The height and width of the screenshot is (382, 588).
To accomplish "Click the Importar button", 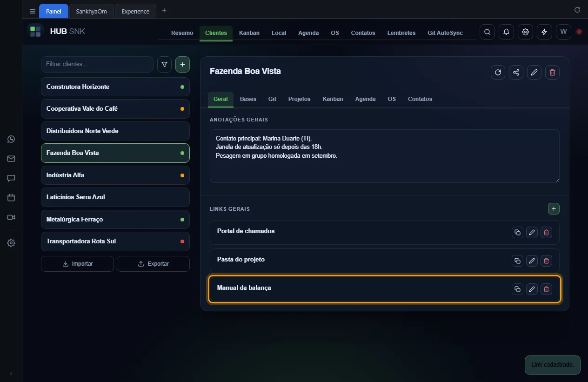I will (77, 264).
